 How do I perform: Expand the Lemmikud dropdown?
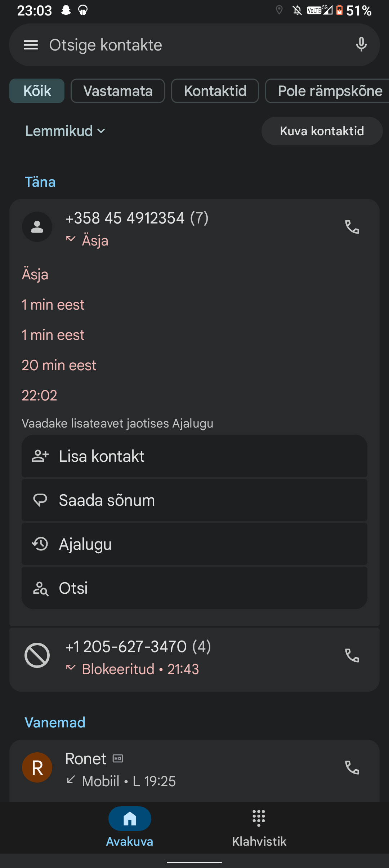(x=65, y=131)
